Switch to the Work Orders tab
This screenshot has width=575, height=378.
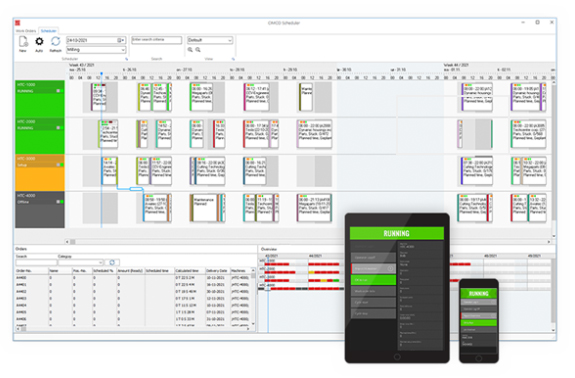[x=26, y=31]
